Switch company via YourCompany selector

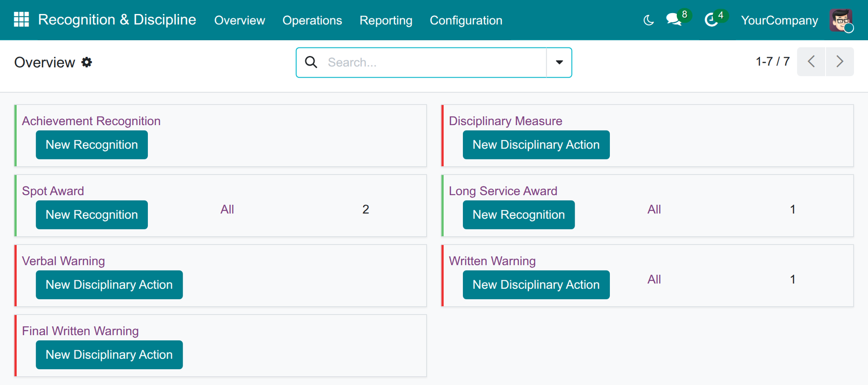point(779,20)
